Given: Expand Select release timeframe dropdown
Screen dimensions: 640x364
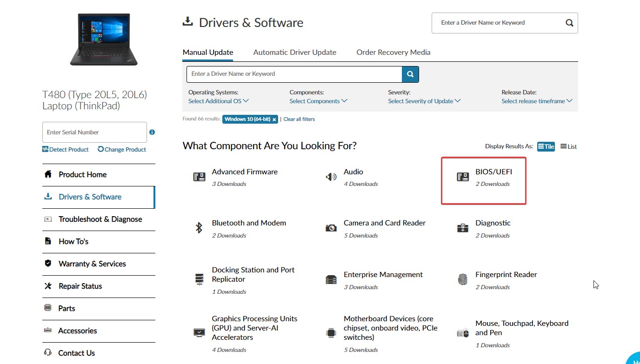Looking at the screenshot, I should click(537, 101).
